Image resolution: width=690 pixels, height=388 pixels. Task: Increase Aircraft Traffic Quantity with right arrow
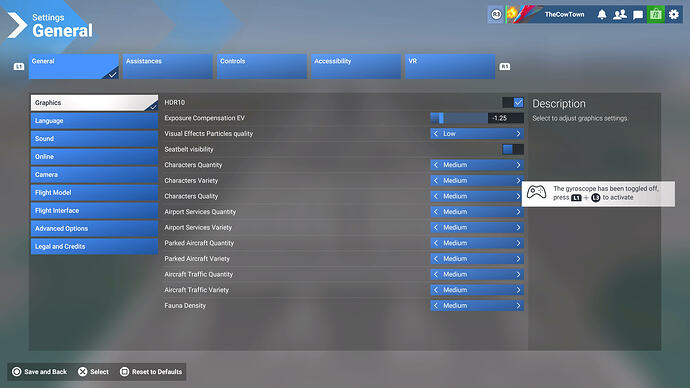point(518,274)
